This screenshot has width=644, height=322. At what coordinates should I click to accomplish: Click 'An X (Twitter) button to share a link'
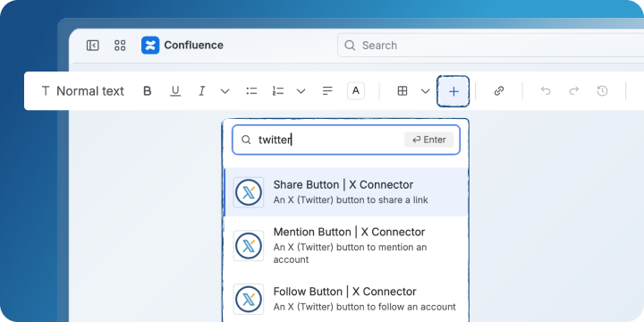point(351,200)
